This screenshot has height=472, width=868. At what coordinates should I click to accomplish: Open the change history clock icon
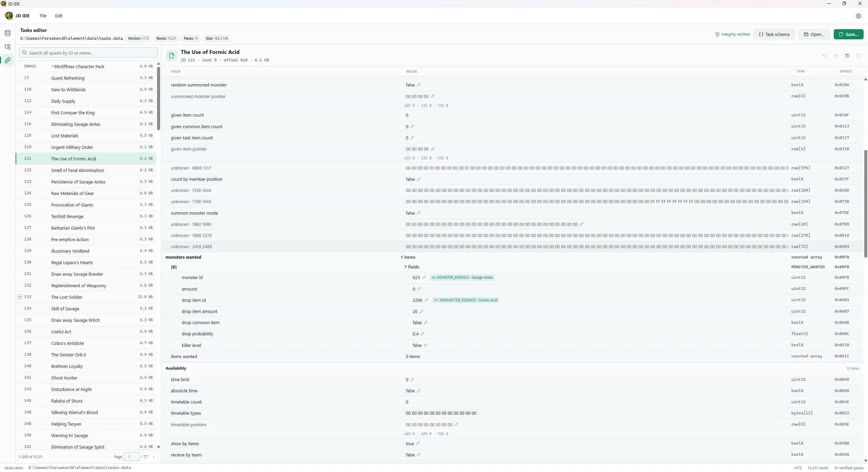(x=847, y=56)
